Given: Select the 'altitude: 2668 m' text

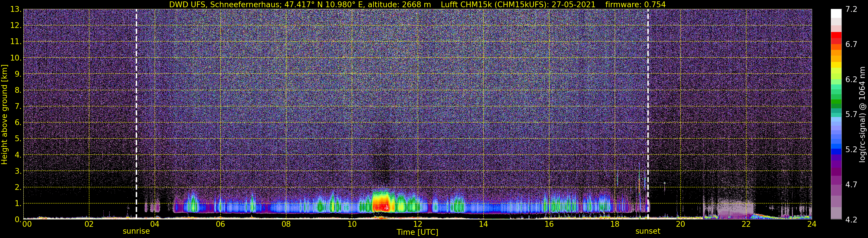Looking at the screenshot, I should (399, 4).
